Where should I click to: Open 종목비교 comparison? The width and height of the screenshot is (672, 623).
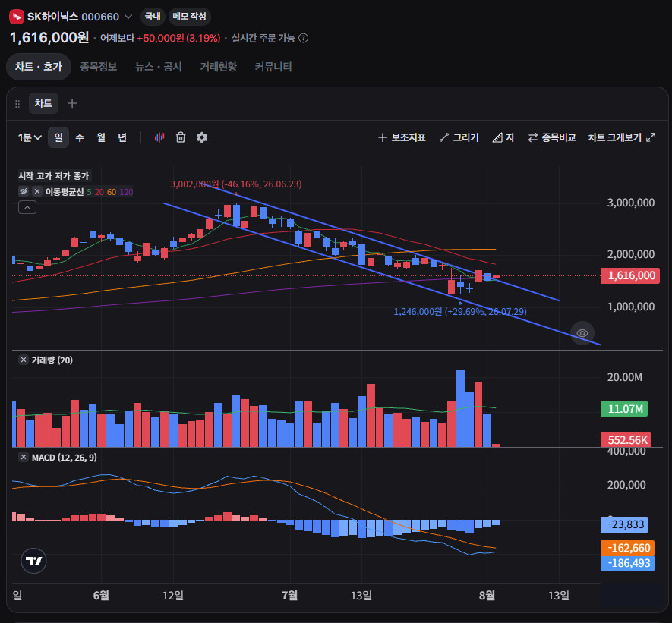pos(551,137)
